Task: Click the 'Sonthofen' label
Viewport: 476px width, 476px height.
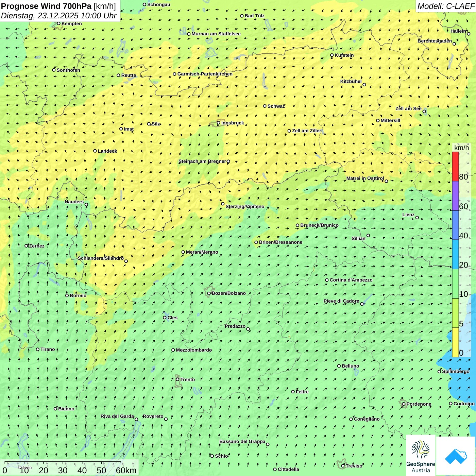Action: (x=68, y=70)
